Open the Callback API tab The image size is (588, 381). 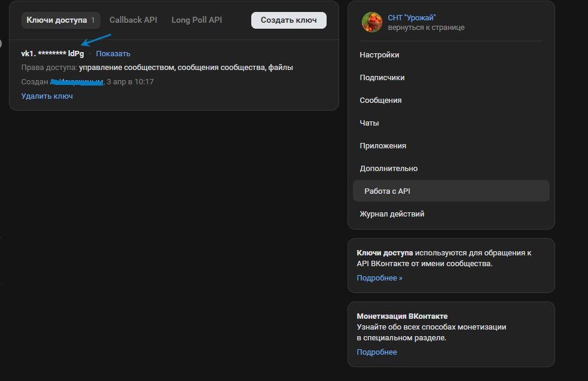[x=133, y=20]
